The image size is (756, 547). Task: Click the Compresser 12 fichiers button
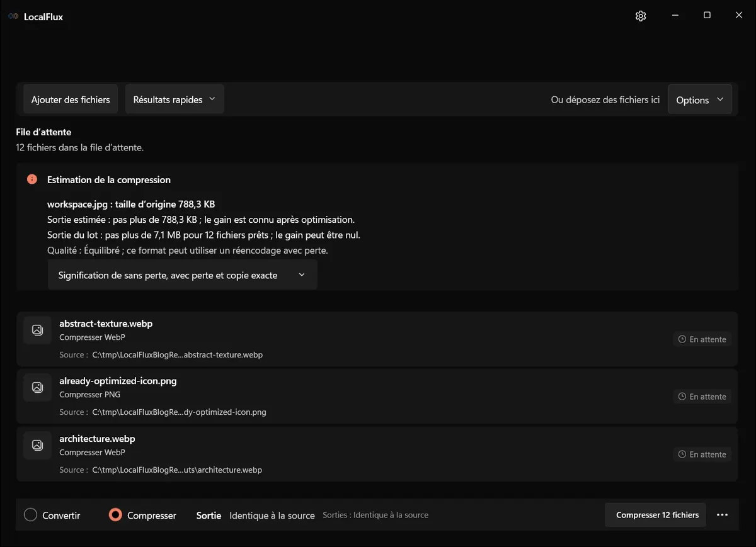655,515
